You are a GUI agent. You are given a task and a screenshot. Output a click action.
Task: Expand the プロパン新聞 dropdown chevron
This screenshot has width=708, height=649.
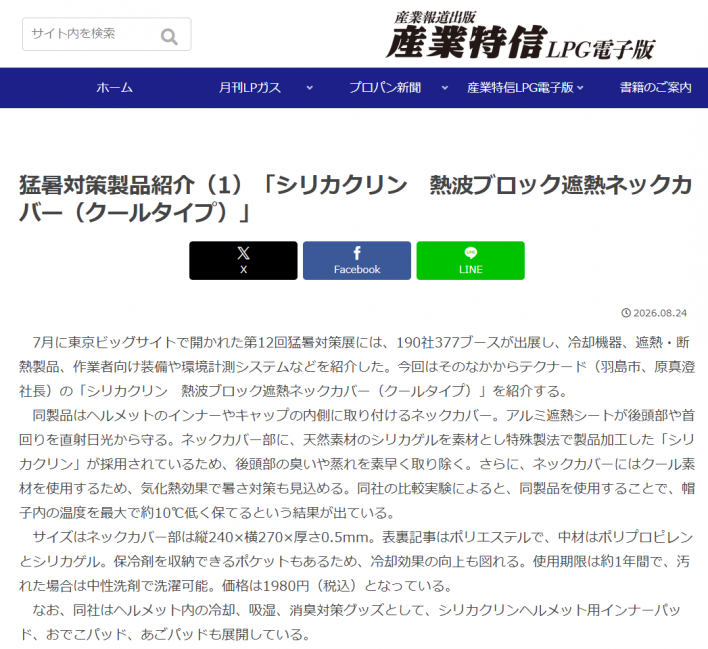445,88
